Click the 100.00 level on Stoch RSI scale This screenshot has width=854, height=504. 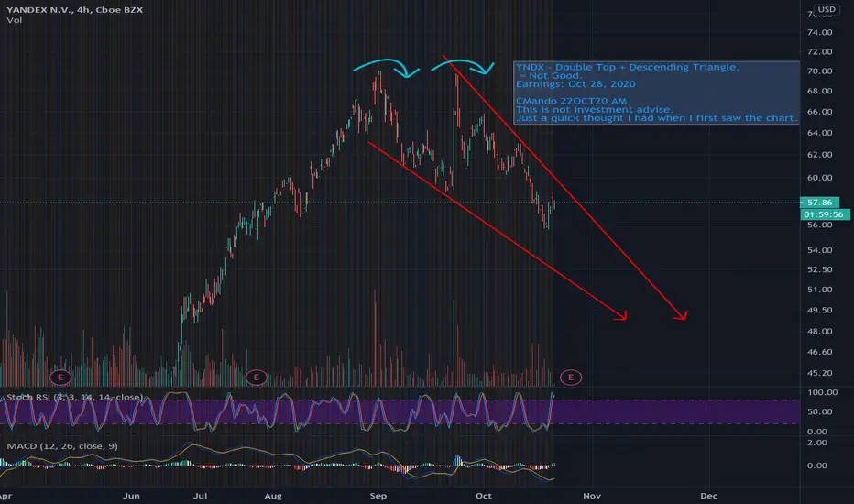(823, 392)
